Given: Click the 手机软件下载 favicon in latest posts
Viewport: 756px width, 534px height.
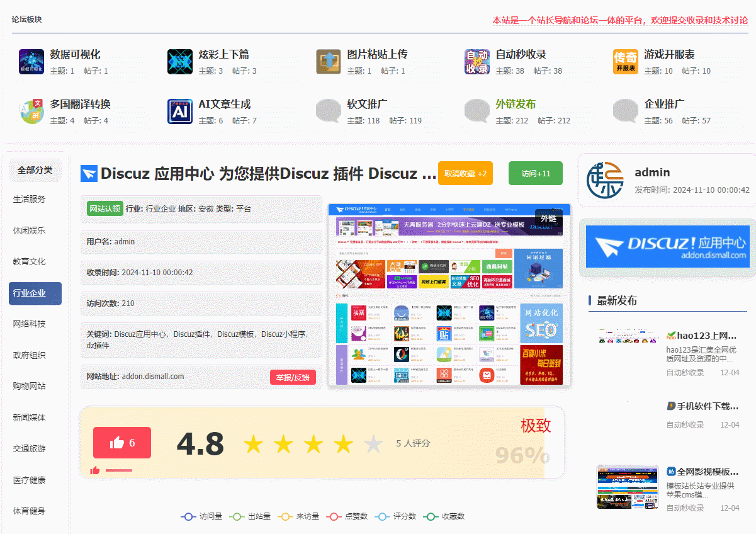Looking at the screenshot, I should (671, 406).
